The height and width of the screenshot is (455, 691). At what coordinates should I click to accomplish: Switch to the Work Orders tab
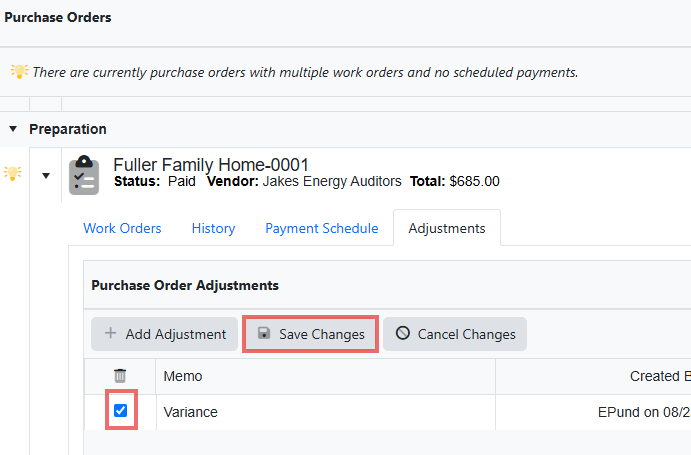pos(122,228)
